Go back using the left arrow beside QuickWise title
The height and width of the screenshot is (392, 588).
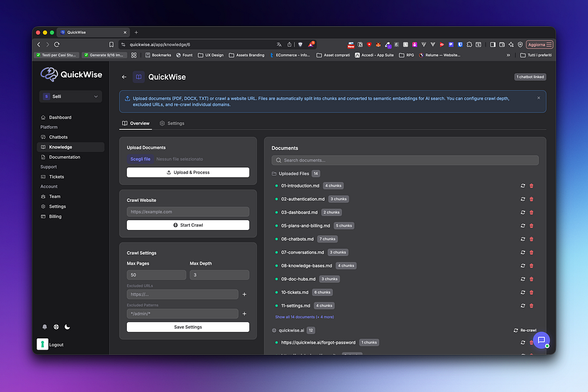(124, 77)
